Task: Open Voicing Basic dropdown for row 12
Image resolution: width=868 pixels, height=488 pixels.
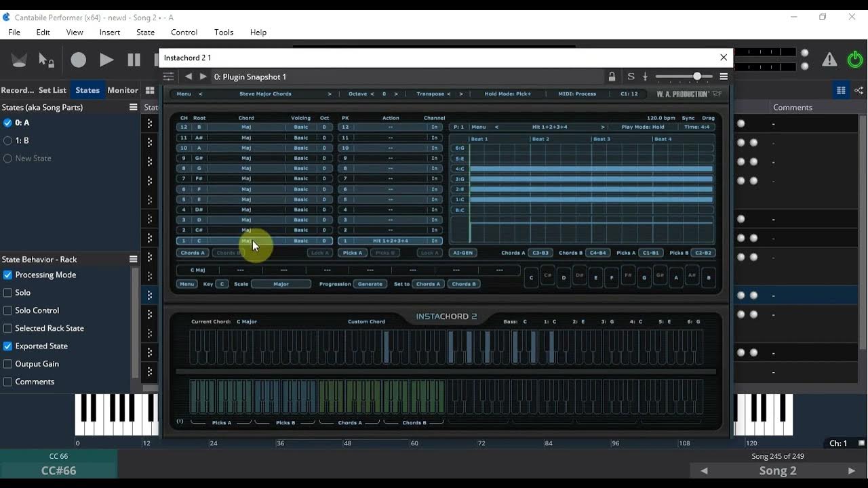Action: [301, 127]
